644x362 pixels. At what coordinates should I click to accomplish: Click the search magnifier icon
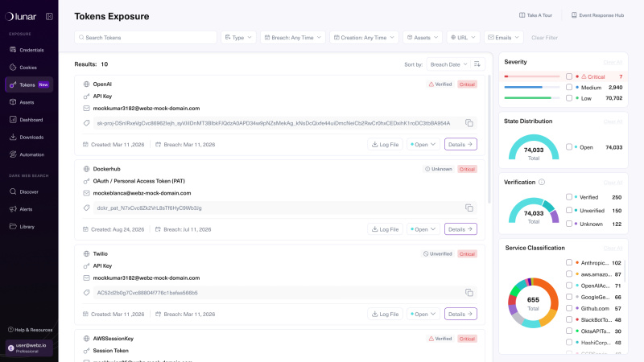[x=81, y=37]
